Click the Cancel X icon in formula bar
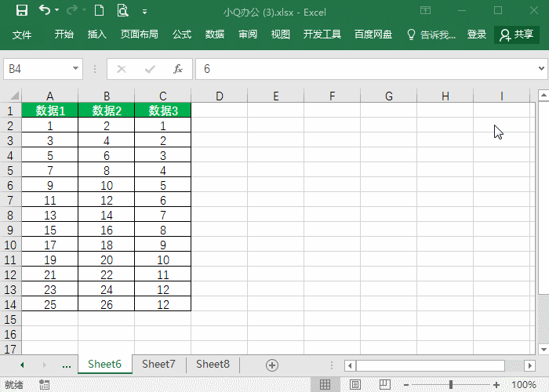Viewport: 549px width, 392px height. pos(122,69)
